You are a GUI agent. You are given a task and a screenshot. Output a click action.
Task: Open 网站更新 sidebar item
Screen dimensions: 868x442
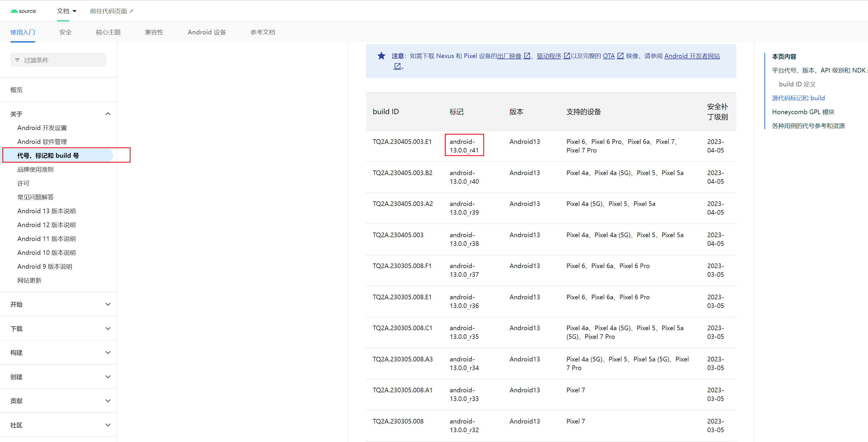(29, 280)
